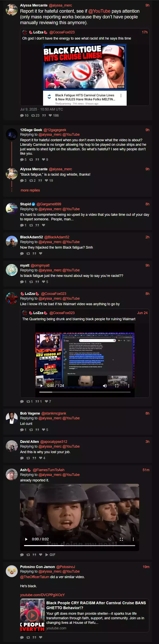This screenshot has width=159, height=644.
Task: Click retweet icon showing 23 on main tweet
Action: [33, 116]
